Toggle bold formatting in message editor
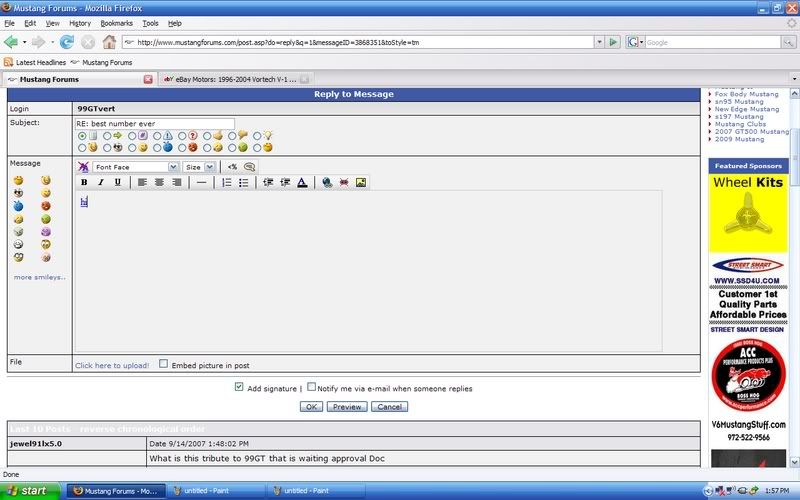Viewport: 800px width, 500px height. (x=84, y=182)
